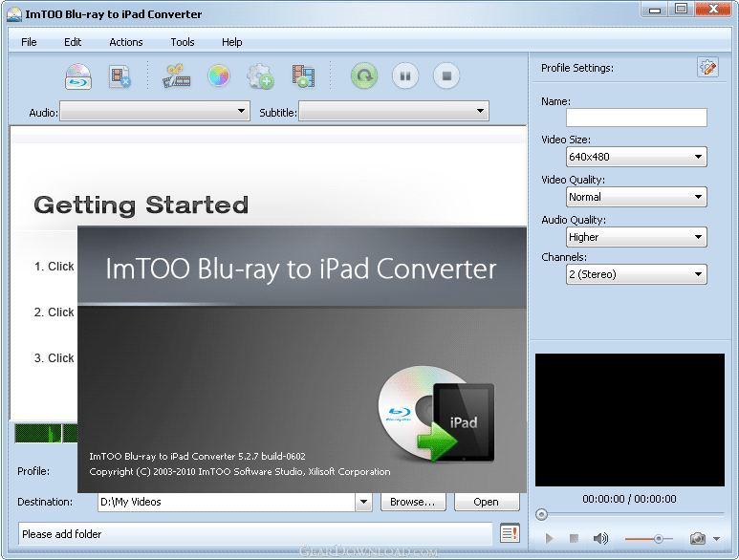Click the Profile Settings edit icon
Viewport: 739px width, 560px height.
[707, 68]
